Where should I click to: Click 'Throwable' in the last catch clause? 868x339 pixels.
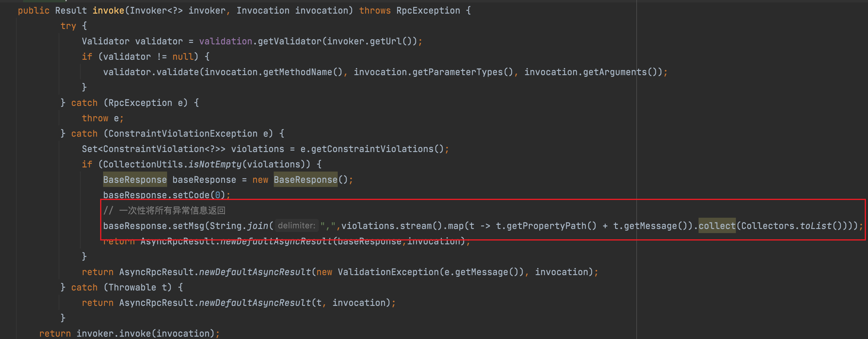(132, 288)
